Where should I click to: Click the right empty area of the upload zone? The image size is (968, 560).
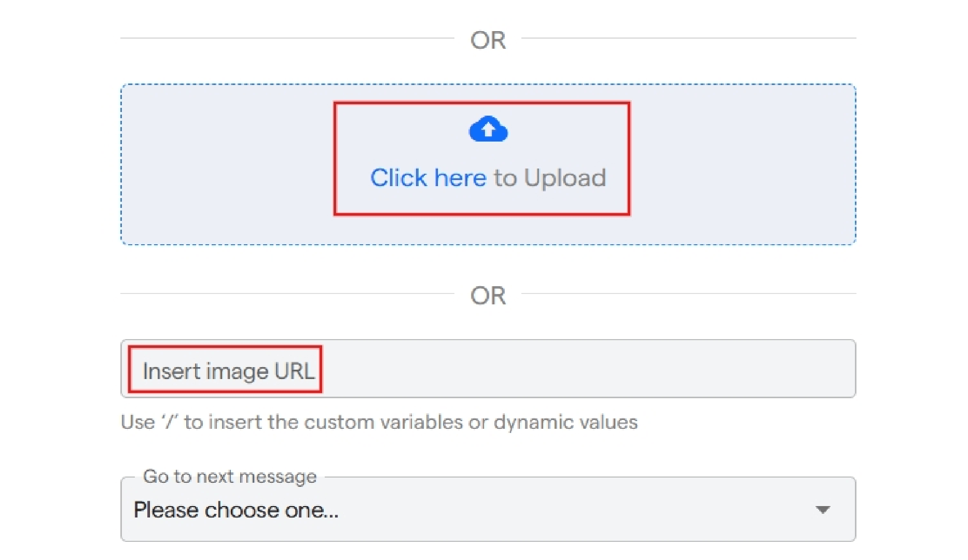(x=743, y=164)
